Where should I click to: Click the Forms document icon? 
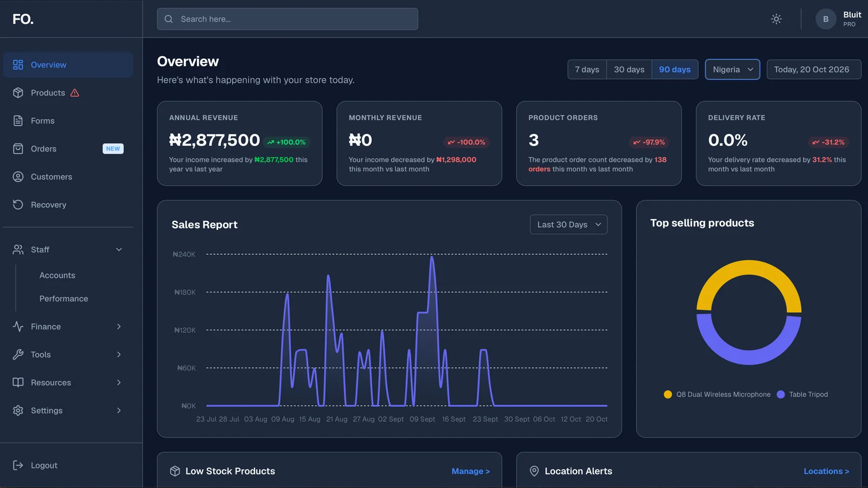point(18,121)
